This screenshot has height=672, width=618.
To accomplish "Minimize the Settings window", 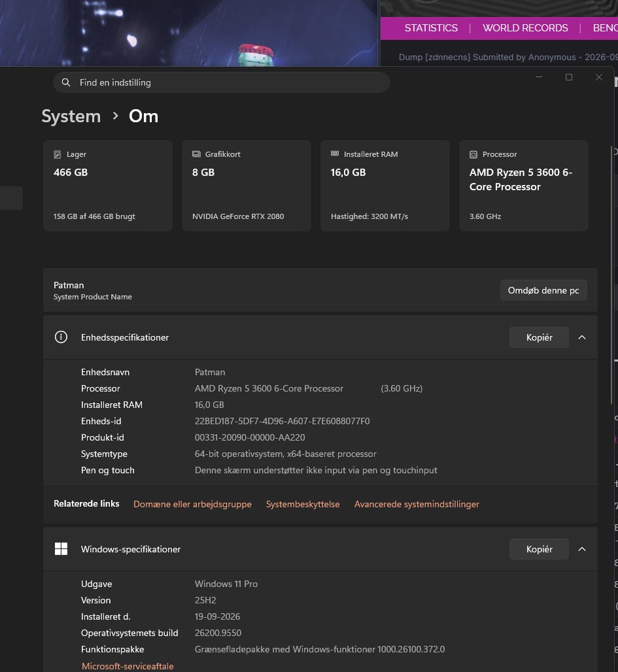I will (x=539, y=77).
